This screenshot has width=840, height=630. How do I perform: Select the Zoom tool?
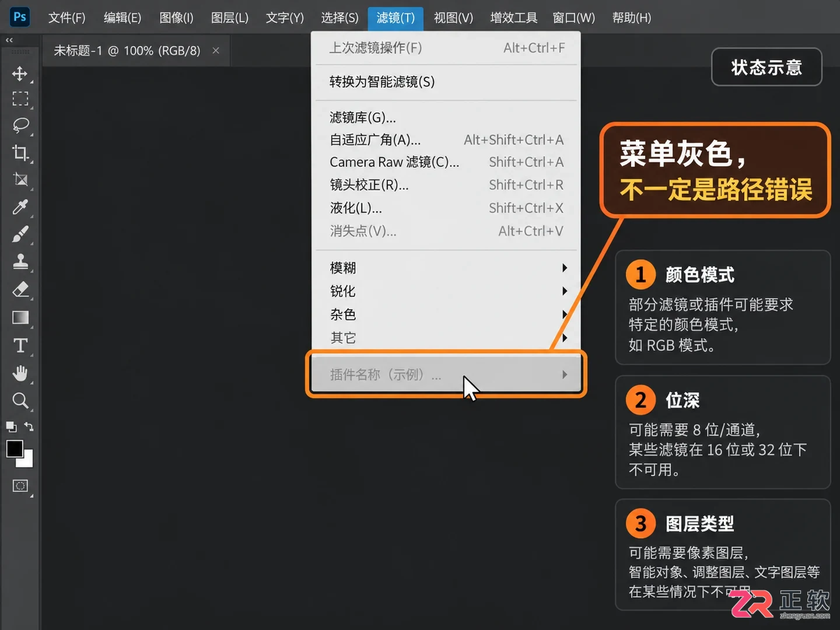(20, 400)
